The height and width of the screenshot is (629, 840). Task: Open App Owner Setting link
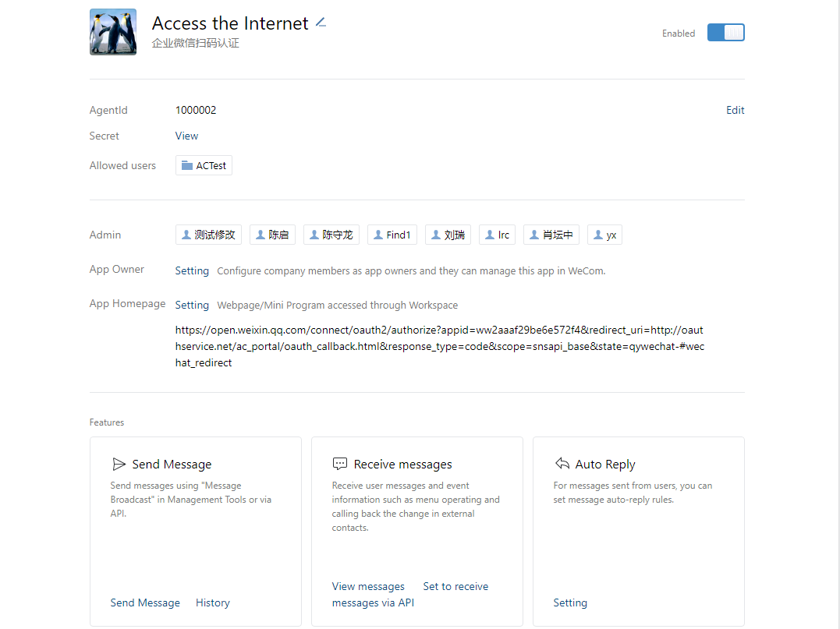pos(192,270)
